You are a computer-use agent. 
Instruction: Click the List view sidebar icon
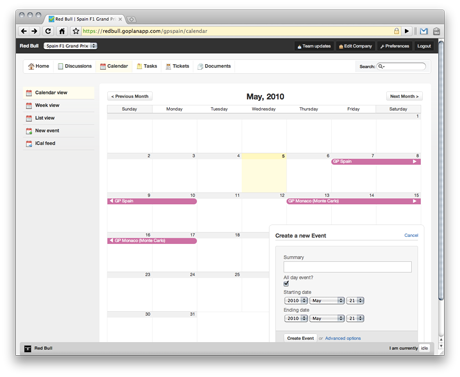tap(29, 118)
